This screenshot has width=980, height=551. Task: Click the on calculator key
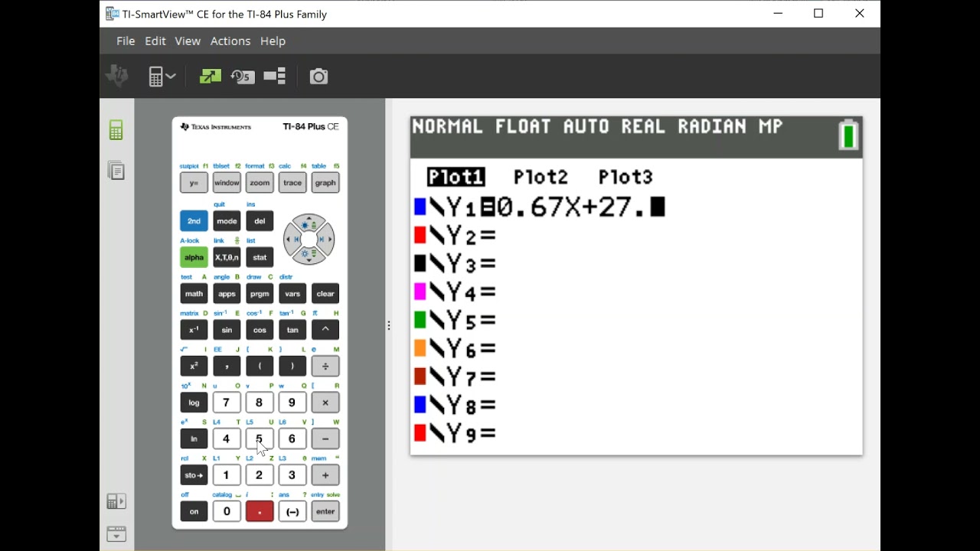point(194,512)
